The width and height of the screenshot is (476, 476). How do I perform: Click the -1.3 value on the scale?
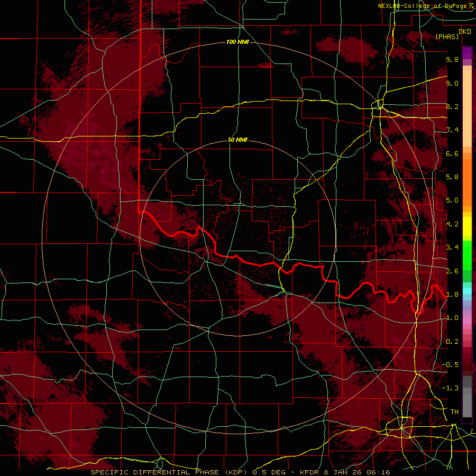pos(450,388)
